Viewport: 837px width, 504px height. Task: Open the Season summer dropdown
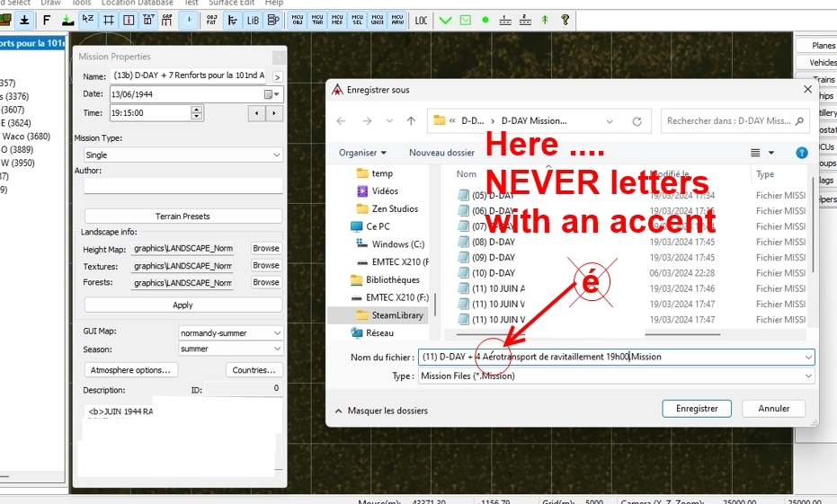[x=277, y=349]
